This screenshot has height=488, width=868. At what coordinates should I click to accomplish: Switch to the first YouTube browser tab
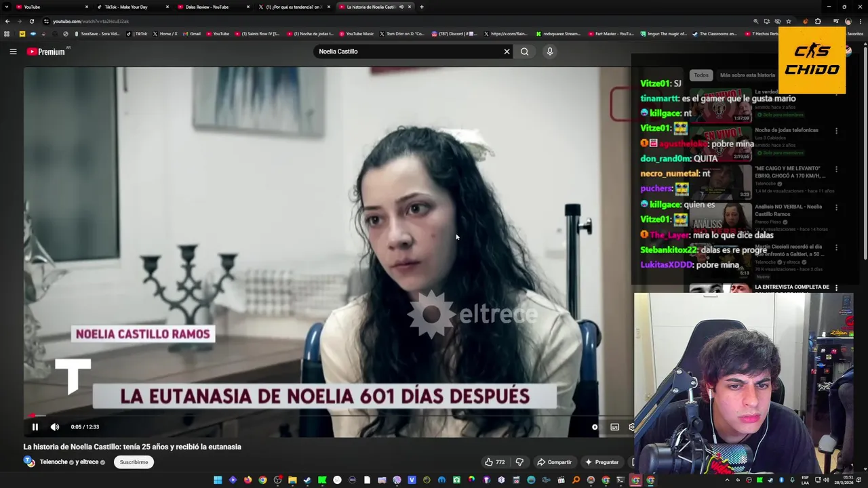click(x=52, y=7)
